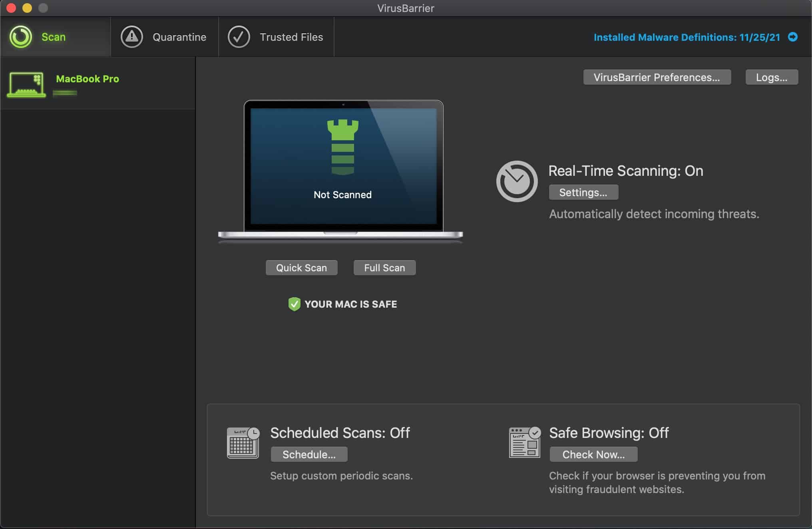Click 'Automatically detect incoming threats.' text
This screenshot has height=529, width=812.
654,214
